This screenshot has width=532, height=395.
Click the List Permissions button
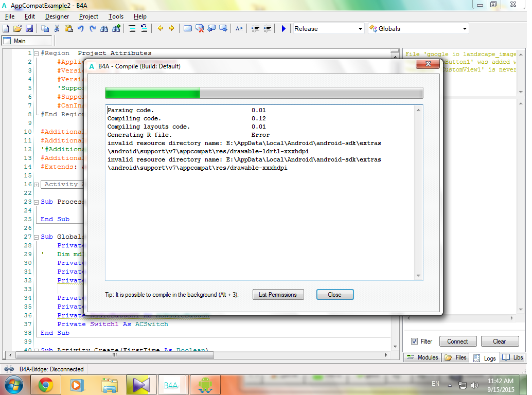click(278, 295)
